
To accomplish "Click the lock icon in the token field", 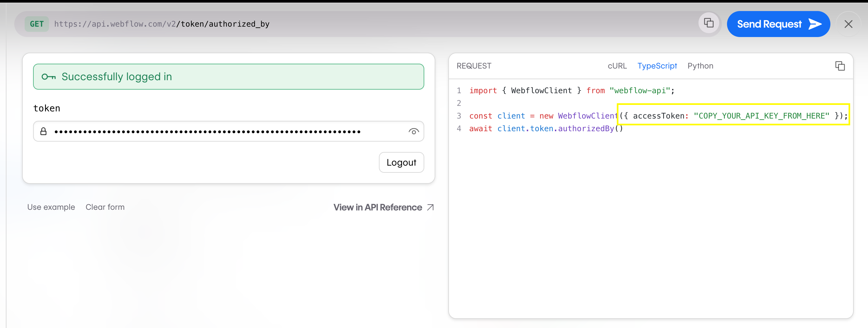I will click(44, 131).
